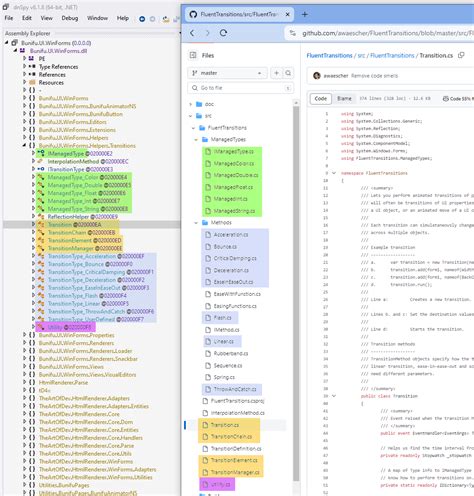Collapse the ManagedTypes folder

[196, 140]
